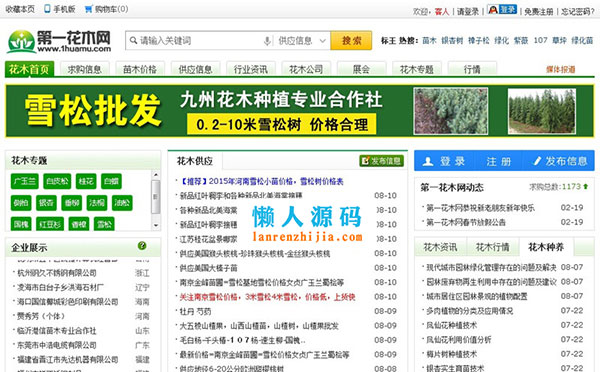The width and height of the screenshot is (600, 372).
Task: Open the 牡丹 芍药 listing
Action: pyautogui.click(x=195, y=312)
